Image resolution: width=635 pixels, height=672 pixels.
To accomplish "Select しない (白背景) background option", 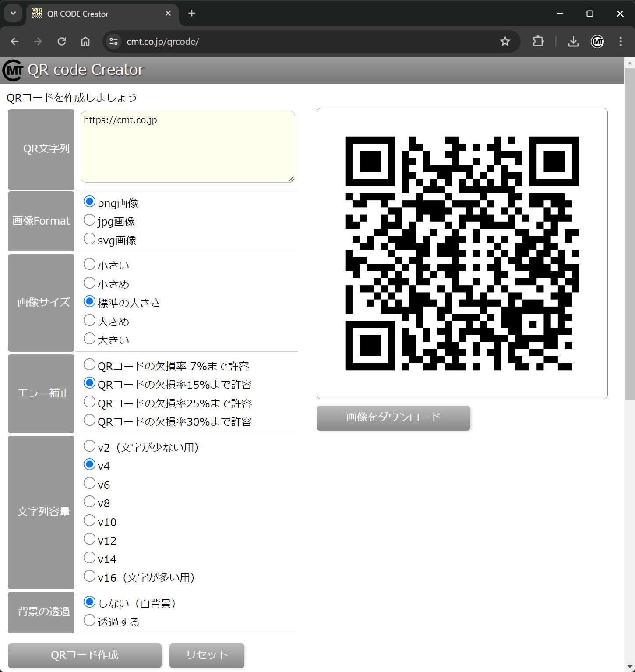I will 89,602.
